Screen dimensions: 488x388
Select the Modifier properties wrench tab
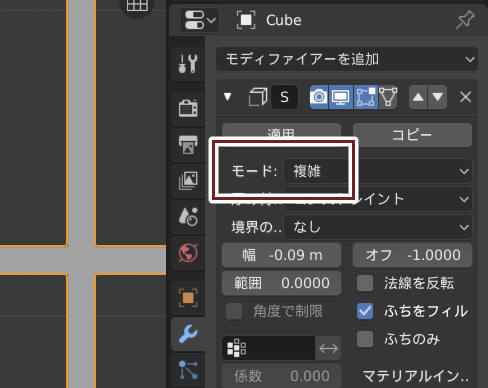click(x=188, y=334)
